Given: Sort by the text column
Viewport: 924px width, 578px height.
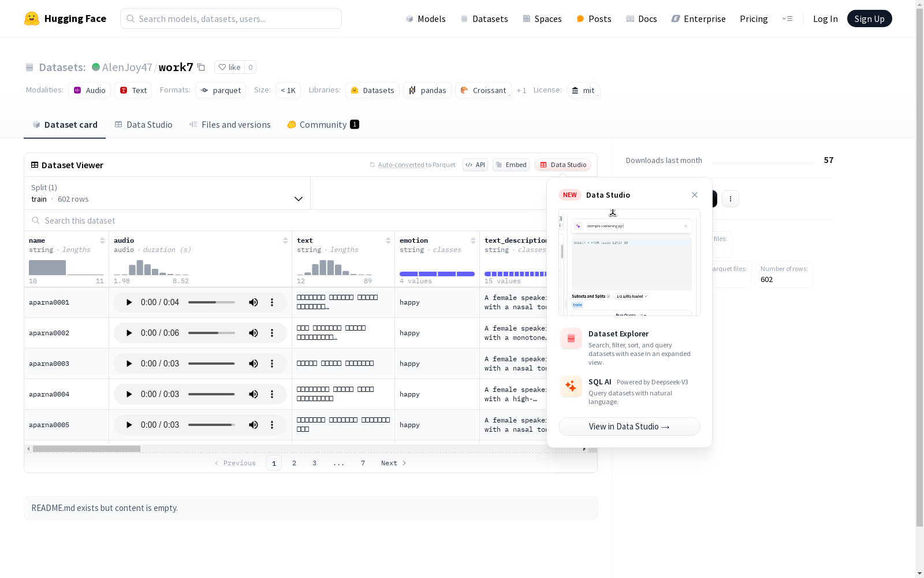Looking at the screenshot, I should coord(388,240).
